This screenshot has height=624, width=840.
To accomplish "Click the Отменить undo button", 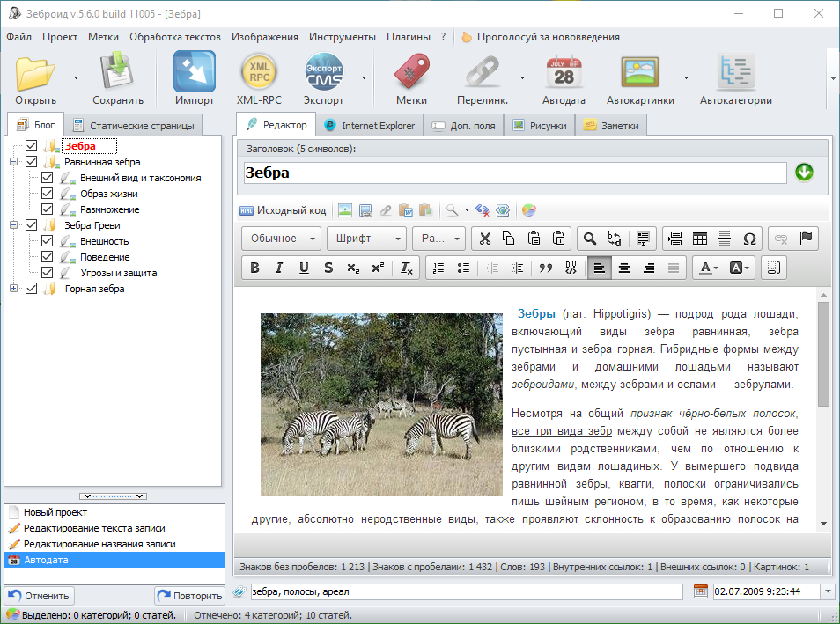I will (x=40, y=596).
